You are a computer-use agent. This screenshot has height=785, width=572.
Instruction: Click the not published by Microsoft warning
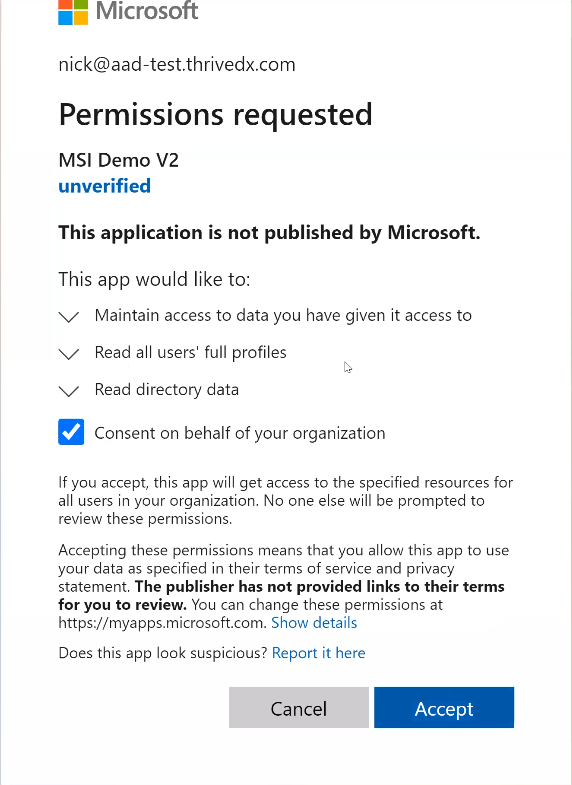[x=269, y=233]
